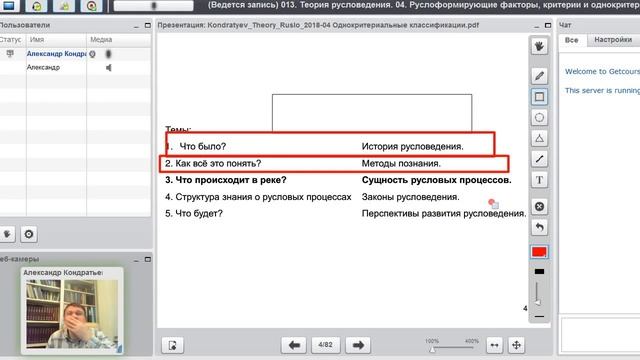Click the 'This server is running' chat message
The width and height of the screenshot is (640, 360).
[602, 91]
